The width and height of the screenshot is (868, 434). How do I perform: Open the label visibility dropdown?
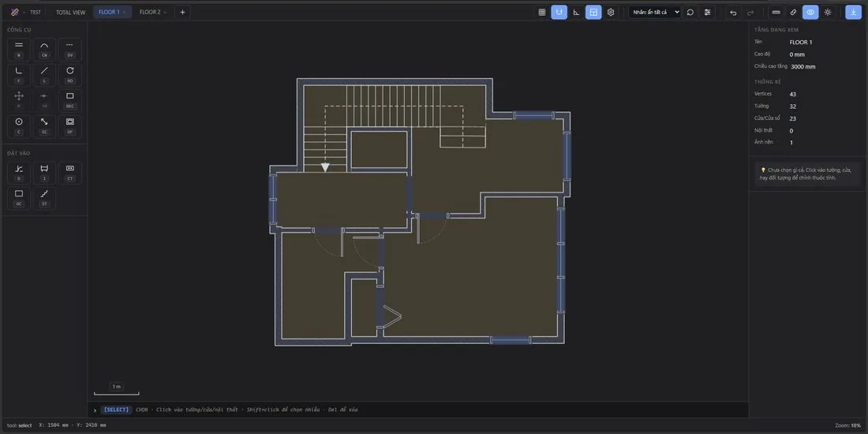coord(655,12)
